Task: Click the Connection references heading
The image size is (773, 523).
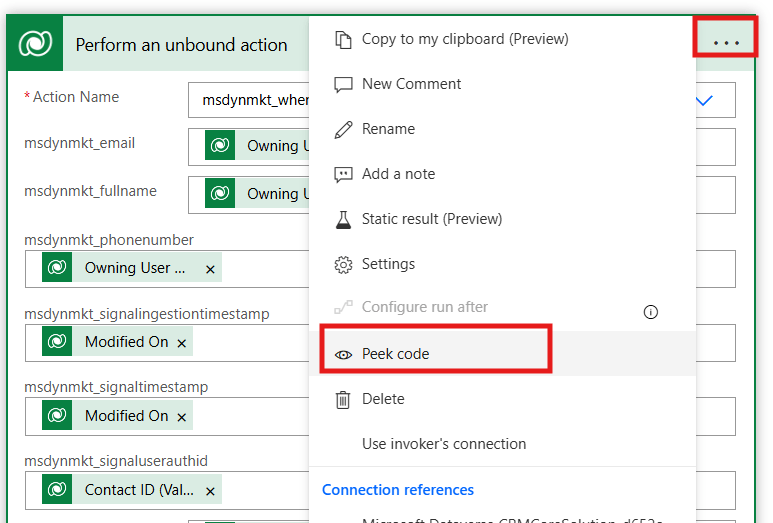Action: click(397, 490)
